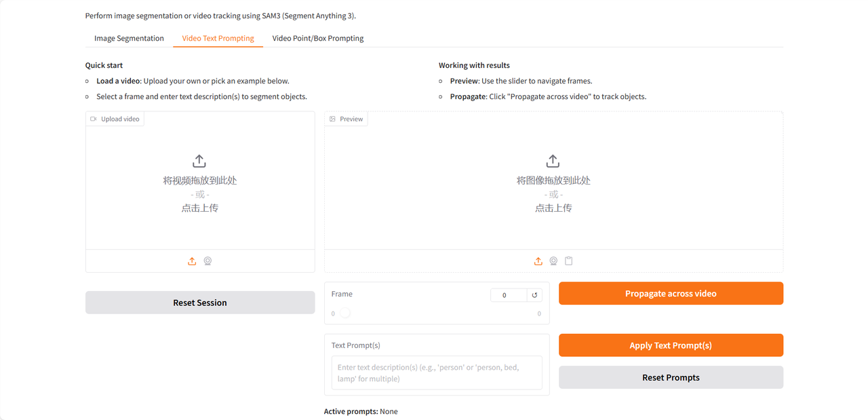Select the Video Text Prompting tab
Screen dimensions: 868x420
point(218,38)
